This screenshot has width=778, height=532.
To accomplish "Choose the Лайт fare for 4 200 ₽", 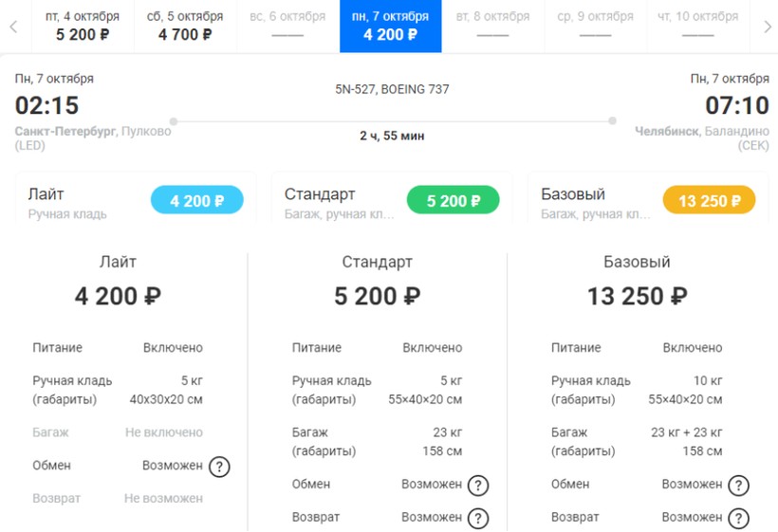I will [197, 201].
